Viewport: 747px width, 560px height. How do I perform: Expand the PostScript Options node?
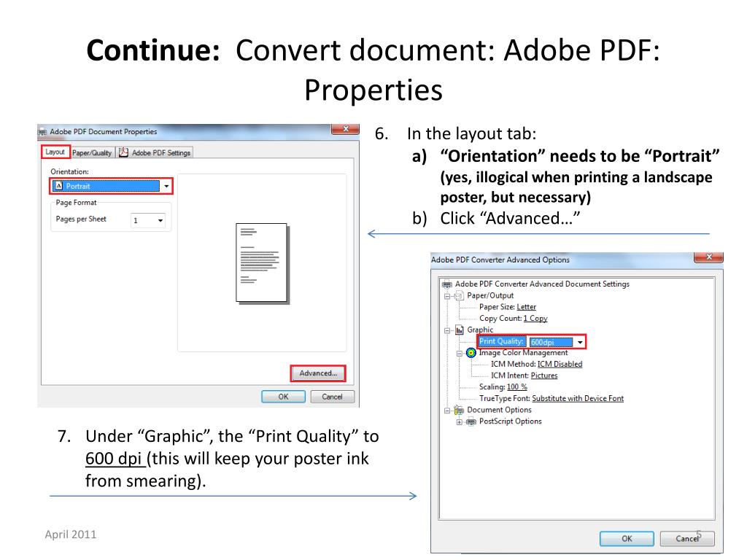(459, 422)
